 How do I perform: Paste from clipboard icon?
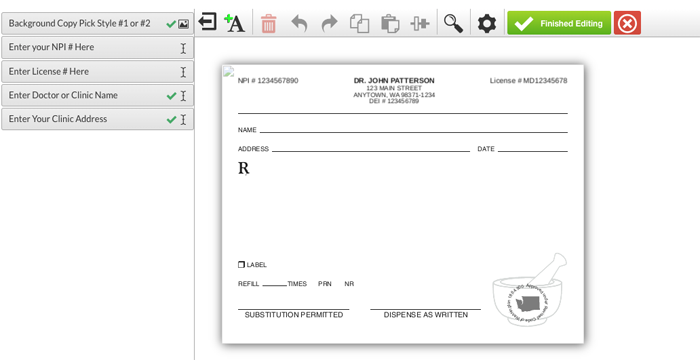[390, 23]
